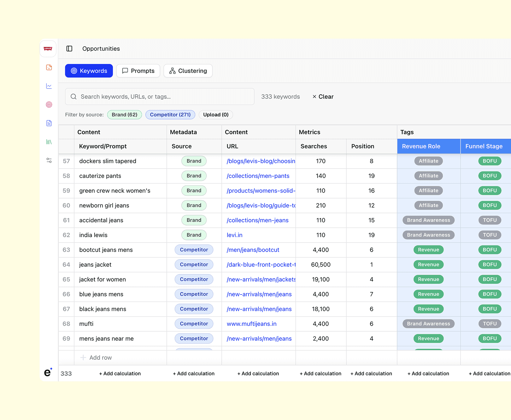Open the checklist document sidebar icon
511x420 pixels.
(49, 67)
